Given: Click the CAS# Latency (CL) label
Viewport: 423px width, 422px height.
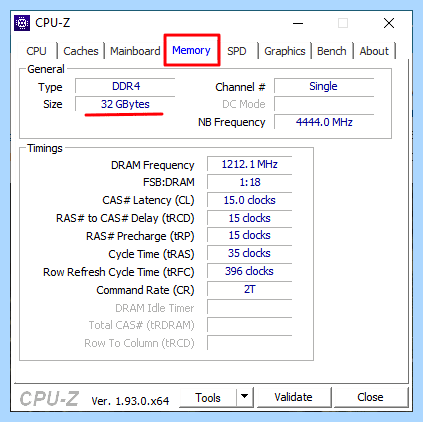Looking at the screenshot, I should pyautogui.click(x=148, y=200).
